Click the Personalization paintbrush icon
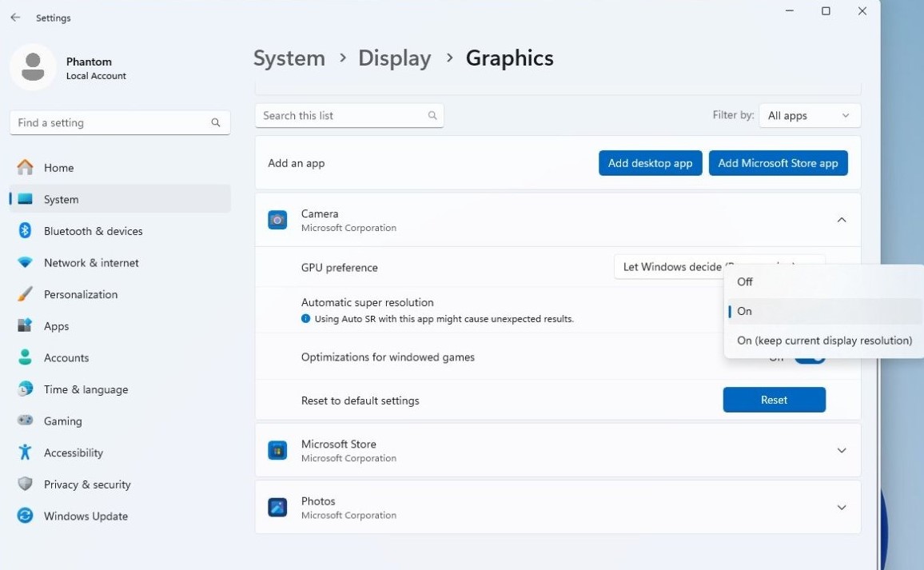Image resolution: width=924 pixels, height=570 pixels. point(25,293)
